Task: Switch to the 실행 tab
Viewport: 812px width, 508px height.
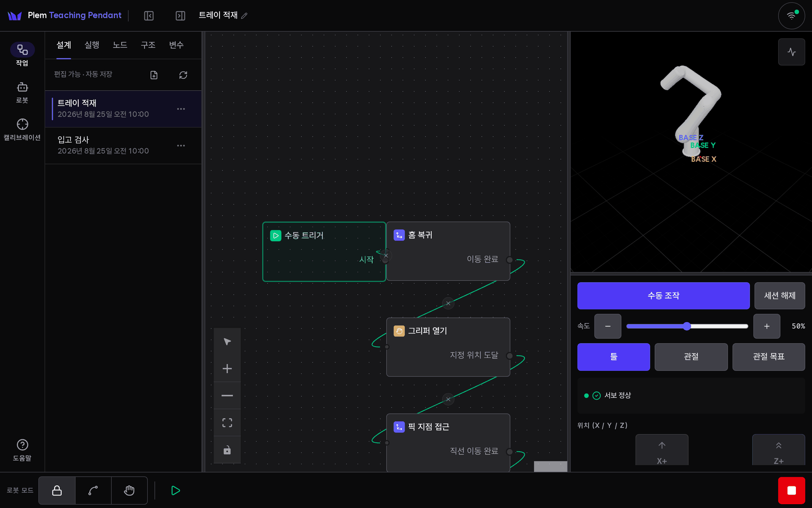Action: (x=92, y=45)
